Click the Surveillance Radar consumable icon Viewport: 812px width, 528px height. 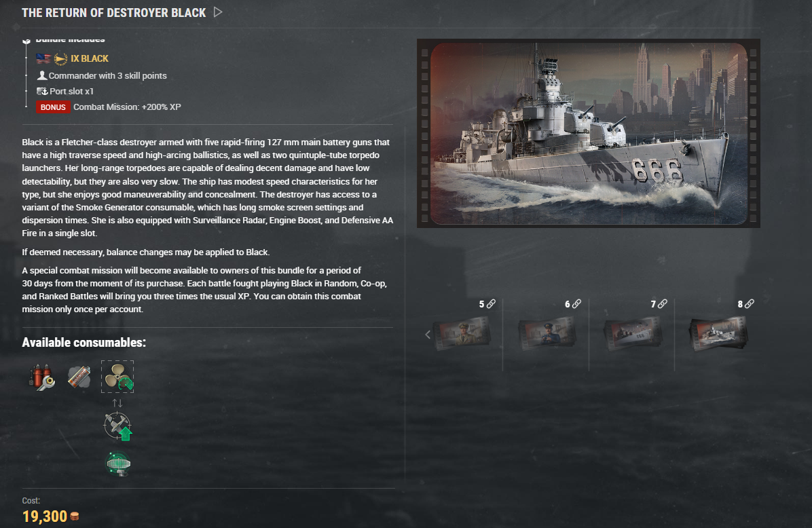point(118,464)
